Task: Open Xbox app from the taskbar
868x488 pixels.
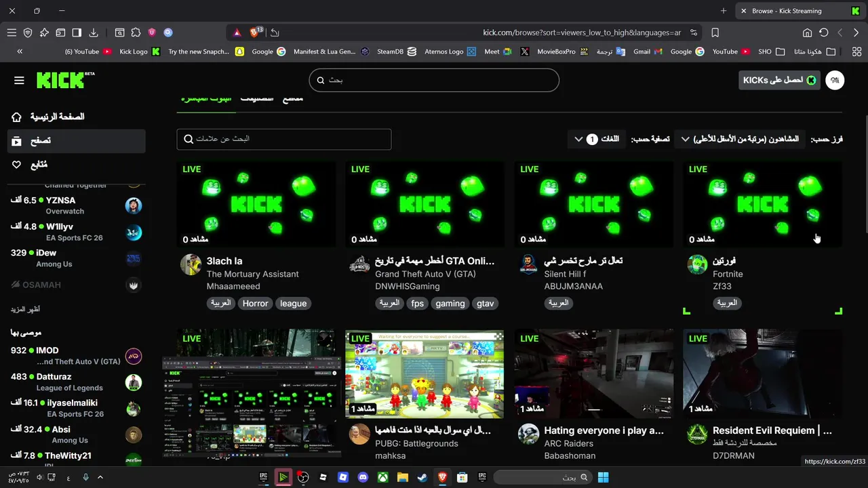Action: pos(382,477)
